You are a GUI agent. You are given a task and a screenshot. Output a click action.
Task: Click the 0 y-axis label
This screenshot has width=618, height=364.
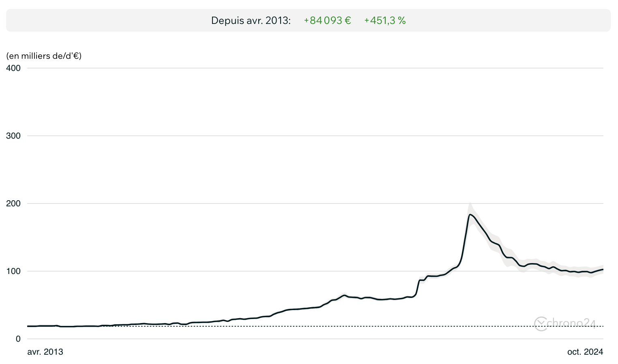click(x=18, y=339)
